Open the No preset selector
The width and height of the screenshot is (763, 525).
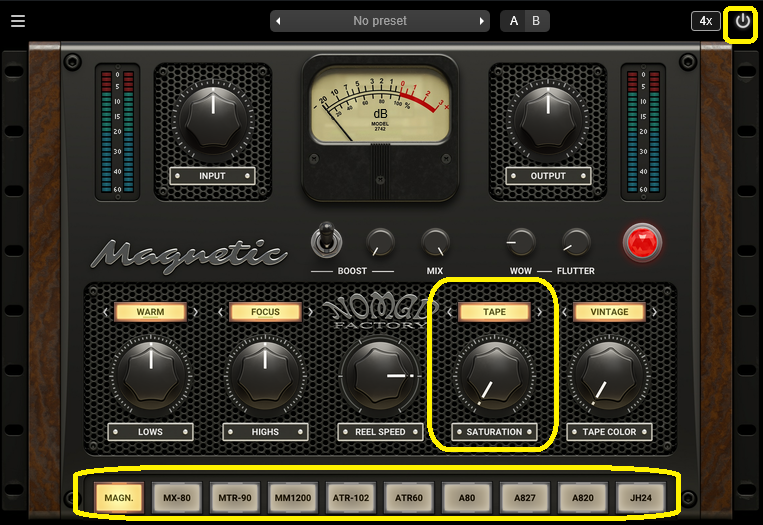coord(380,21)
